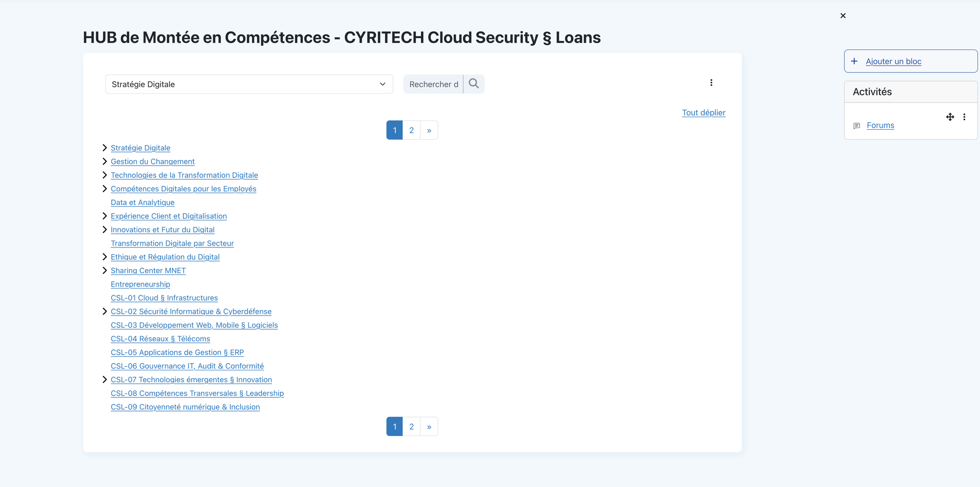
Task: Click the Rechercher search input field
Action: [433, 84]
